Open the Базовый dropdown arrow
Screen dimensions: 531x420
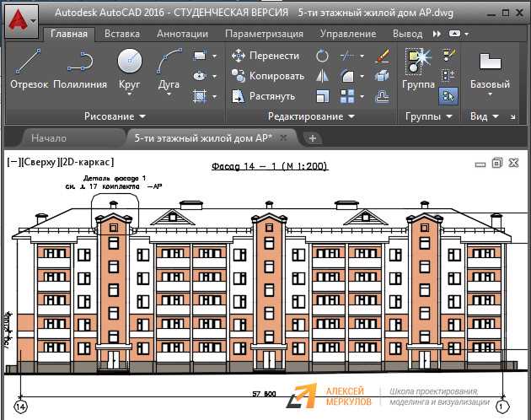(490, 94)
